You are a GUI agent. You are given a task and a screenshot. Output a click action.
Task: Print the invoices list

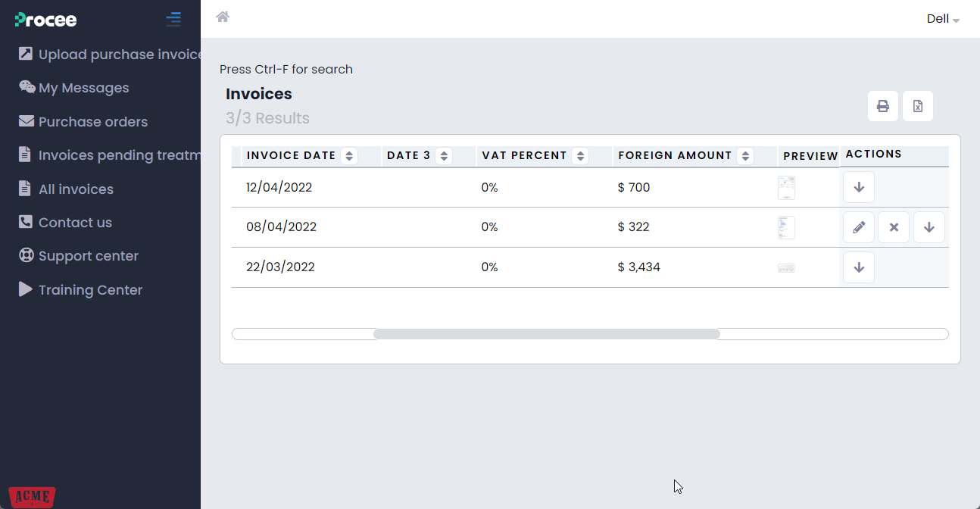pyautogui.click(x=882, y=106)
